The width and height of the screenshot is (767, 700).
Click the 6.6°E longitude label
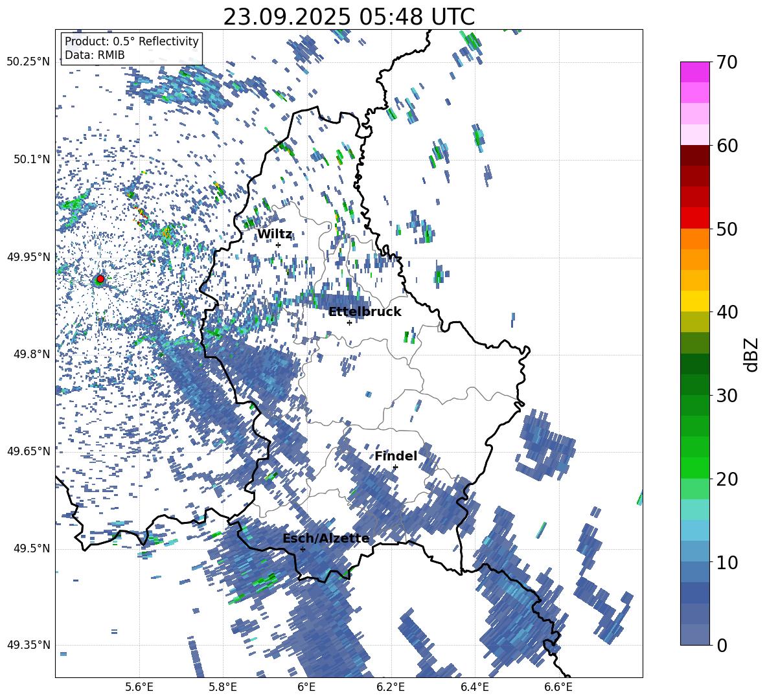tap(558, 687)
